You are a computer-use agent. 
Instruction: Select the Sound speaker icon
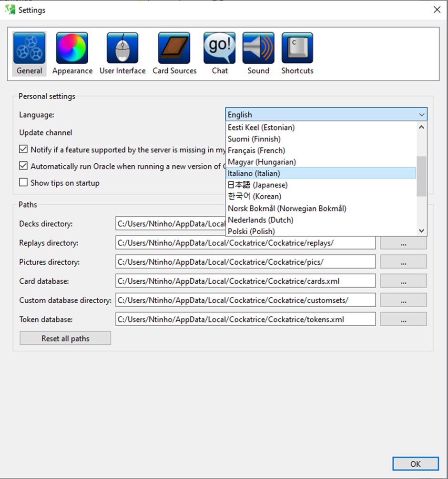coord(258,48)
